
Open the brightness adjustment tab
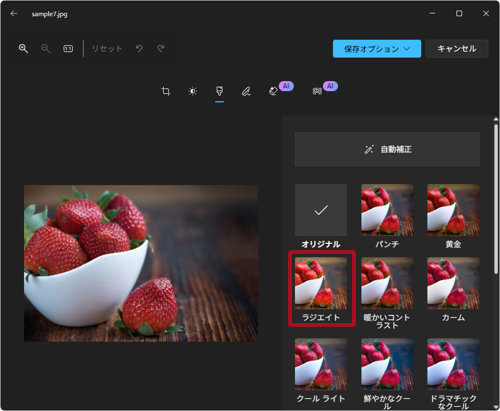(193, 91)
